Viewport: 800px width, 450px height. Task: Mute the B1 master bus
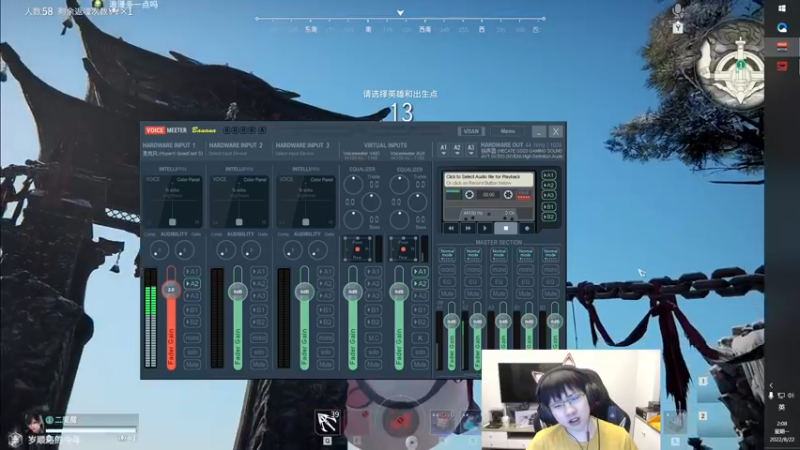(x=525, y=293)
